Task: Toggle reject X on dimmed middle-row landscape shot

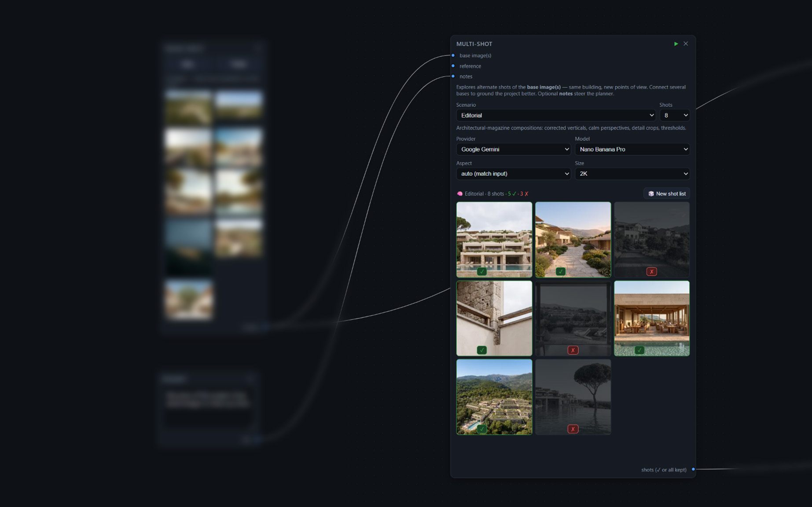Action: [573, 350]
